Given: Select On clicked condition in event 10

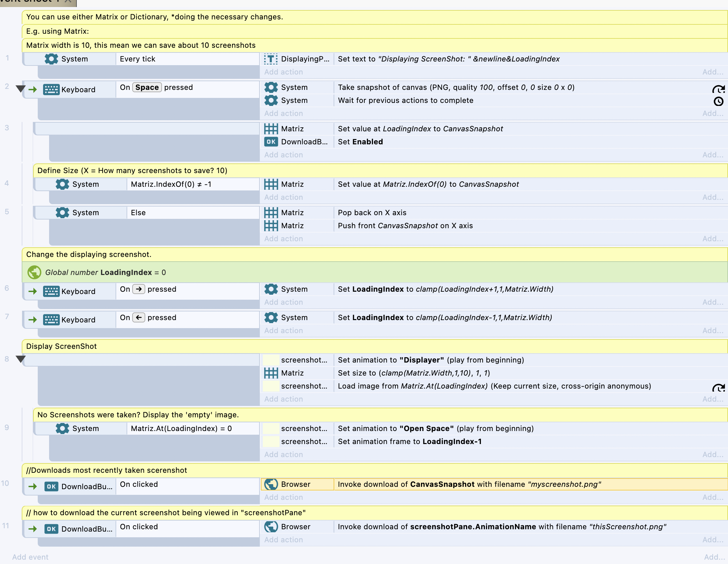Looking at the screenshot, I should pos(188,486).
